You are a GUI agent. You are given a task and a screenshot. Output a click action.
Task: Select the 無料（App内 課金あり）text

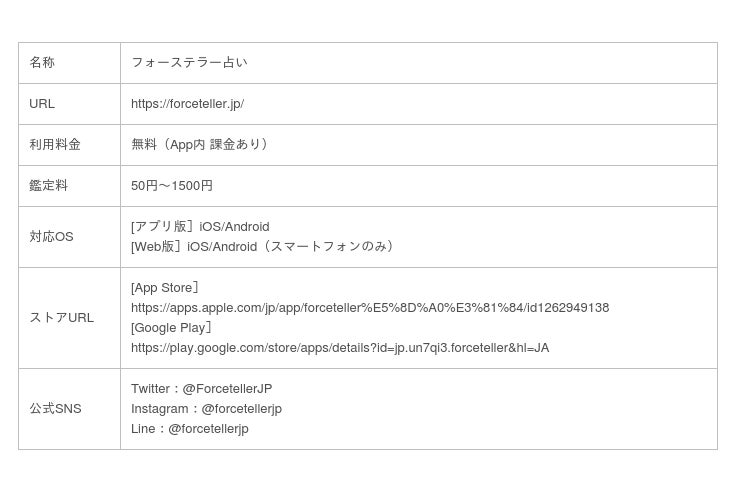coord(200,145)
